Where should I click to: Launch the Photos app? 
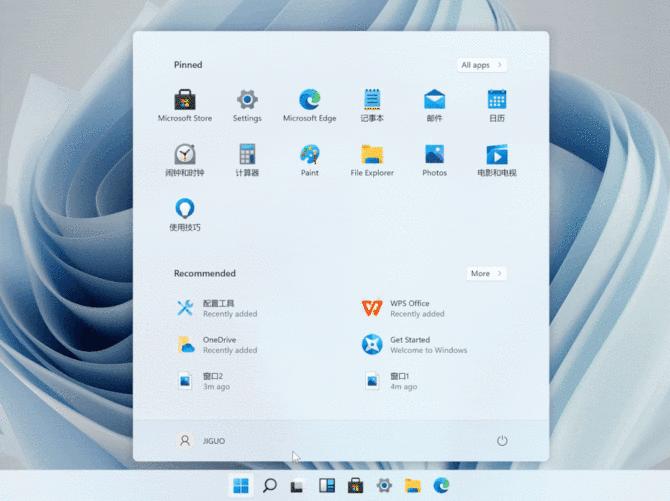pyautogui.click(x=434, y=161)
